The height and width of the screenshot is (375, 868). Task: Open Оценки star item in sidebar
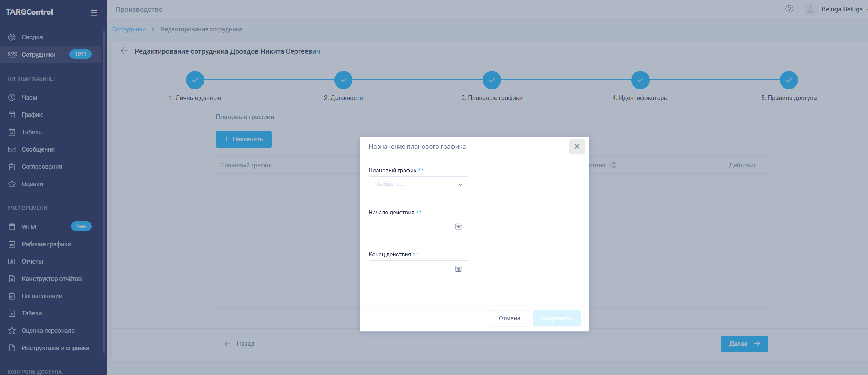click(x=32, y=184)
